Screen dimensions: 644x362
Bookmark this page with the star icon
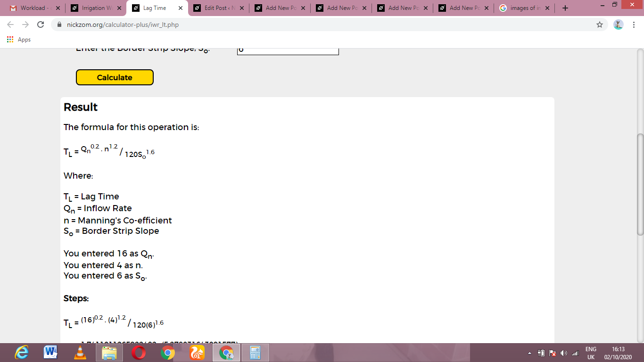600,25
